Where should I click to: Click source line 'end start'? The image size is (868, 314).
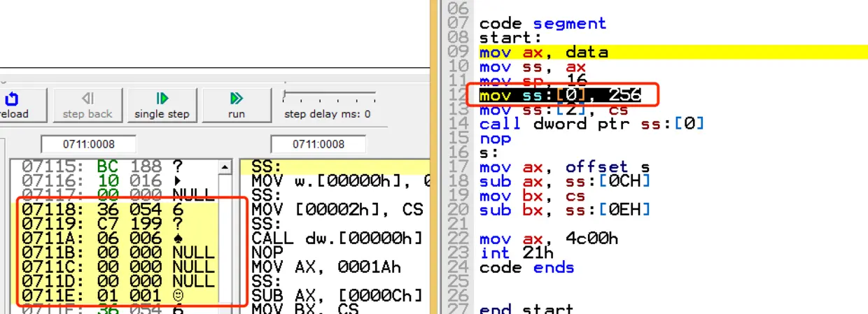point(526,308)
